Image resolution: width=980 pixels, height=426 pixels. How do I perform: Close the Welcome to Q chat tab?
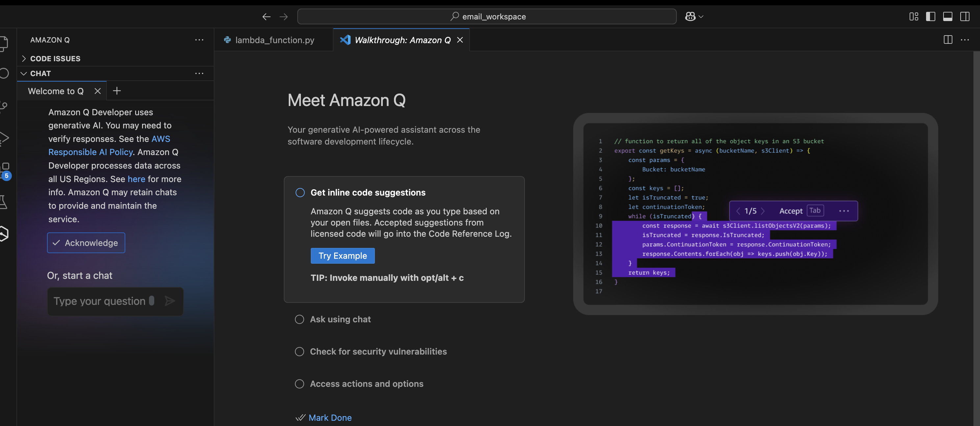pyautogui.click(x=97, y=91)
